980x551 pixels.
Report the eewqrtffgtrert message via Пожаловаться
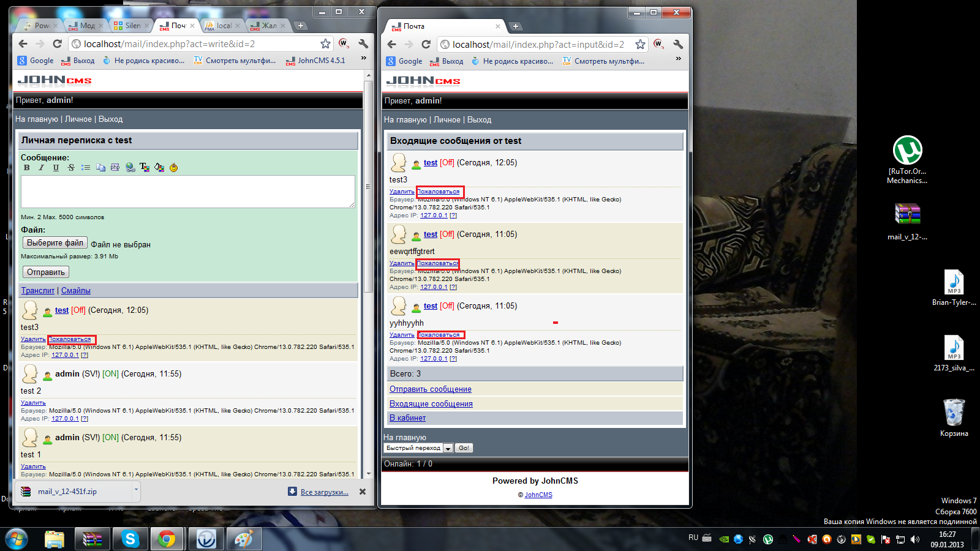click(x=438, y=263)
